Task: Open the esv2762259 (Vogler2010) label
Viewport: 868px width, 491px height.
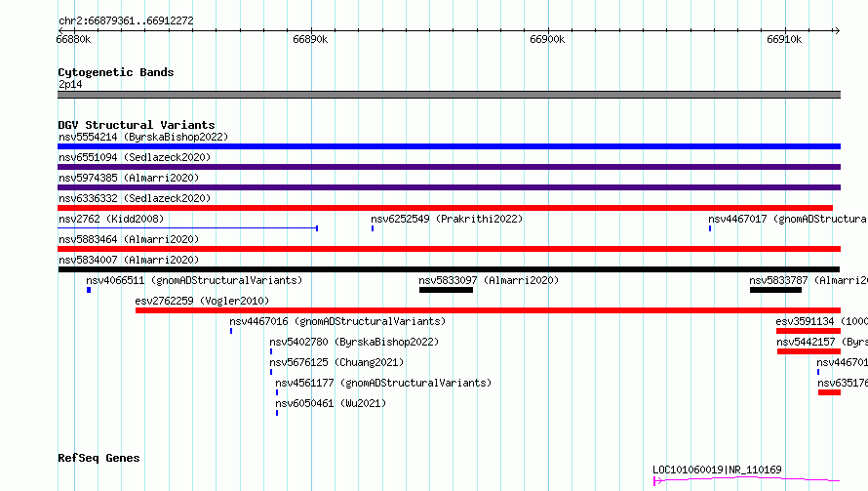Action: (x=202, y=301)
